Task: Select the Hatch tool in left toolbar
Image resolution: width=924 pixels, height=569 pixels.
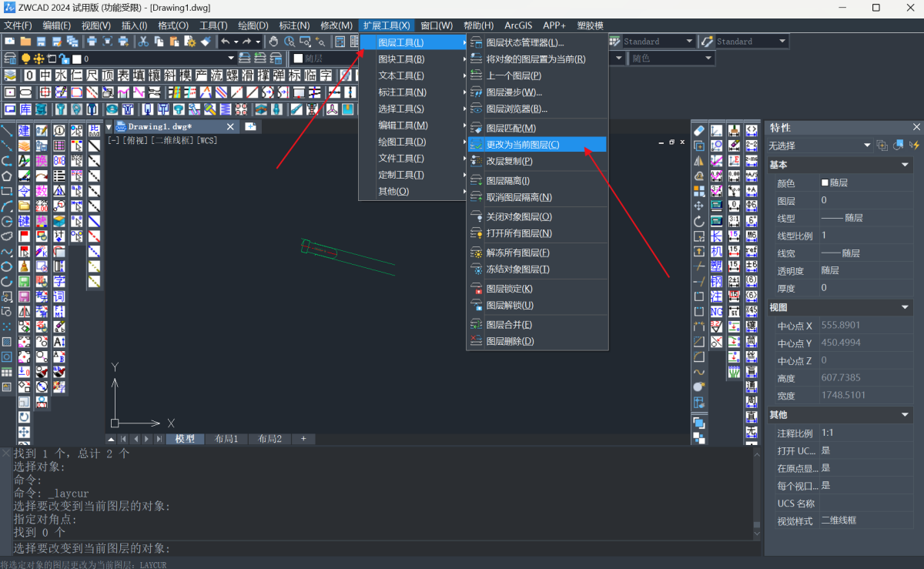Action: point(7,342)
